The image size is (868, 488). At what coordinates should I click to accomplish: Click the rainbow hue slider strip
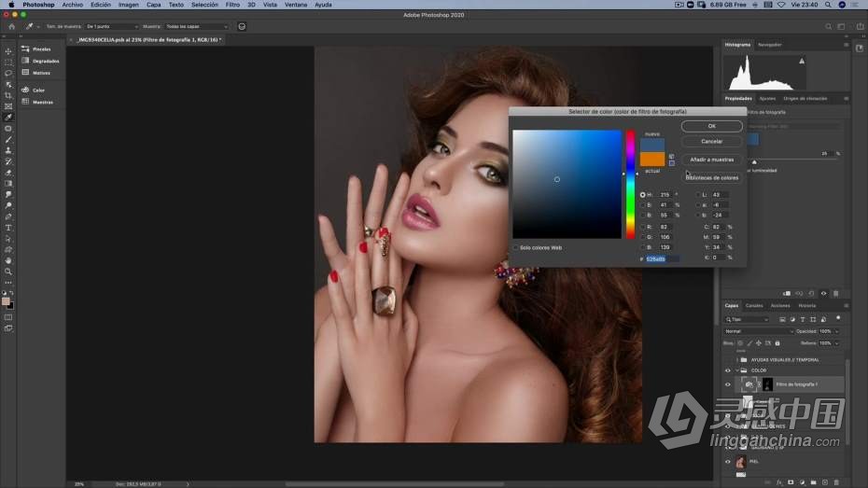[630, 184]
